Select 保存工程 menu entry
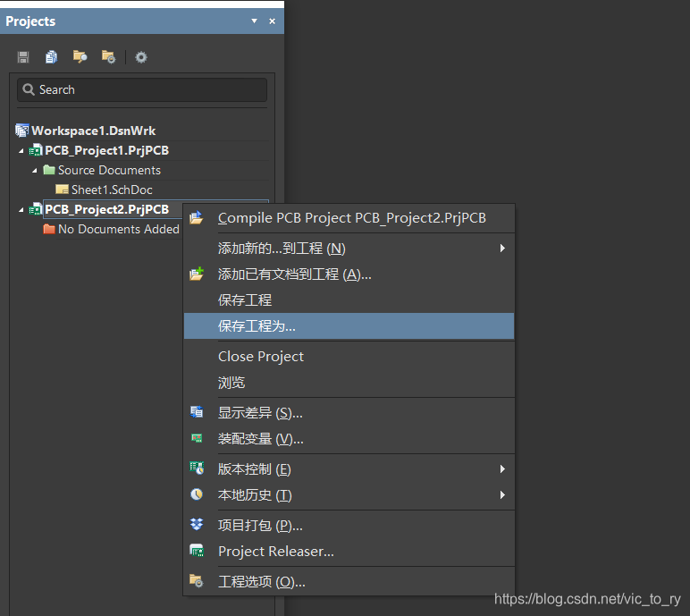 (x=349, y=300)
